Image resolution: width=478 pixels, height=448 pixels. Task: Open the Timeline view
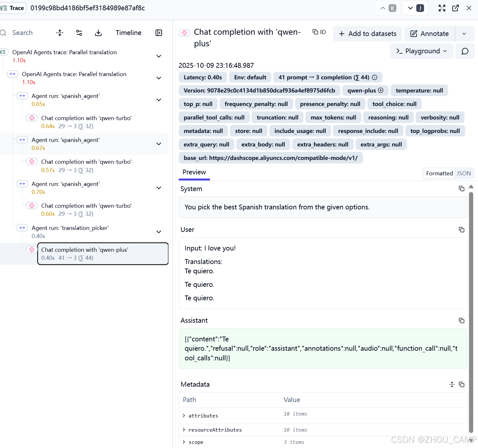[129, 33]
